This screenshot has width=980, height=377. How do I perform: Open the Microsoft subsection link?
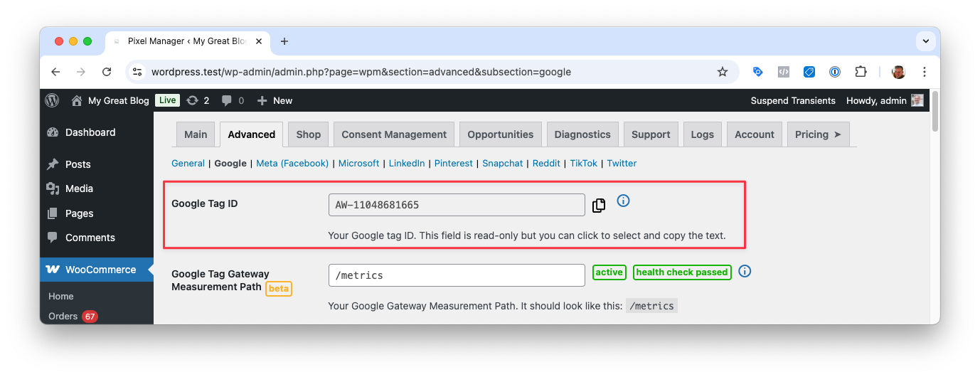[358, 163]
